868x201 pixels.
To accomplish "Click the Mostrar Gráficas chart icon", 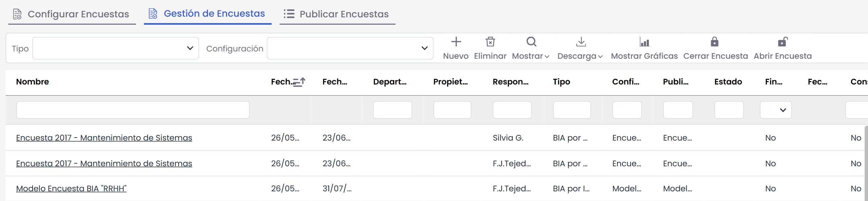I will click(x=644, y=42).
